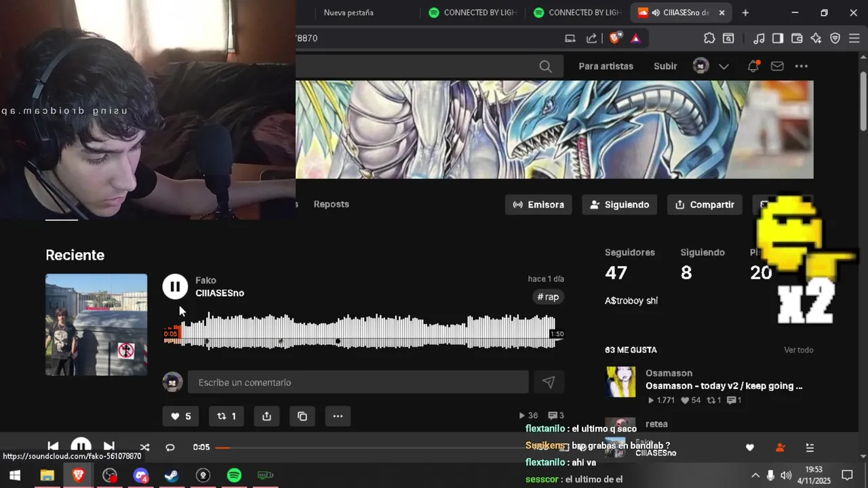The width and height of the screenshot is (868, 488).
Task: Toggle repeat in the player bar
Action: (x=170, y=447)
